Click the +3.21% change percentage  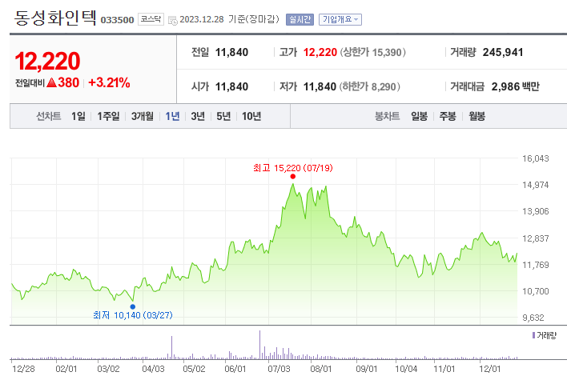coord(109,82)
